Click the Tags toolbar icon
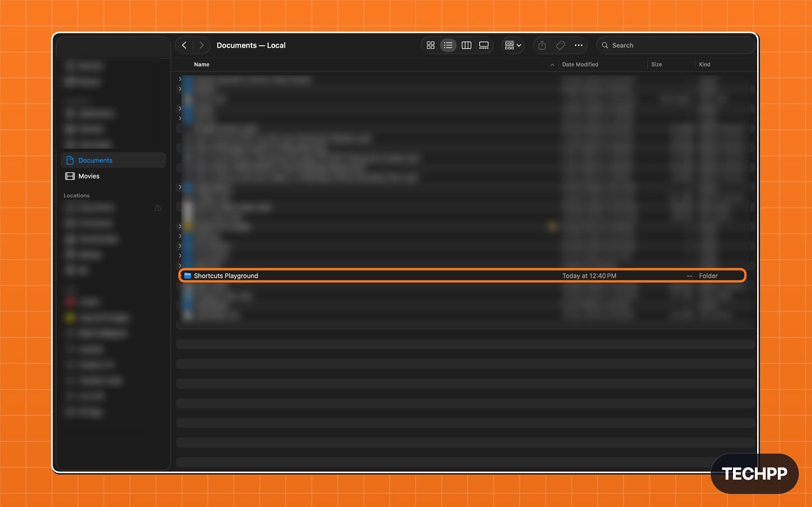This screenshot has width=812, height=507. [561, 45]
